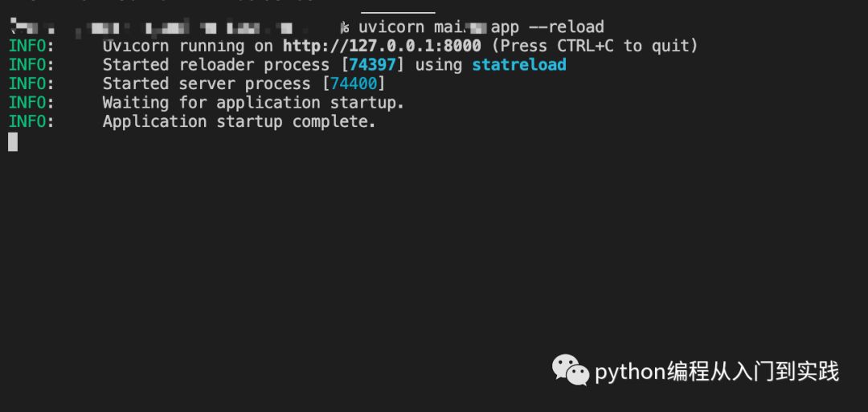Screen dimensions: 868x412
Task: Click the Application startup complete message
Action: click(240, 121)
